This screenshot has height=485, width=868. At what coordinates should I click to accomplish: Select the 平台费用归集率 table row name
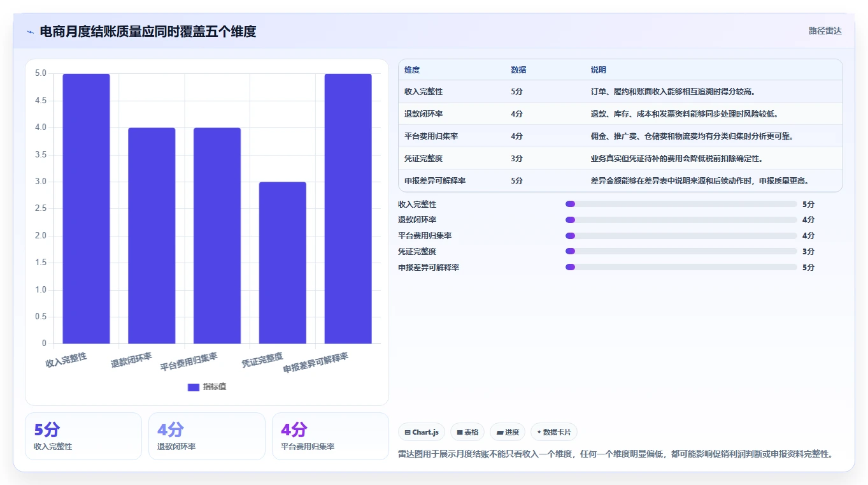point(431,136)
